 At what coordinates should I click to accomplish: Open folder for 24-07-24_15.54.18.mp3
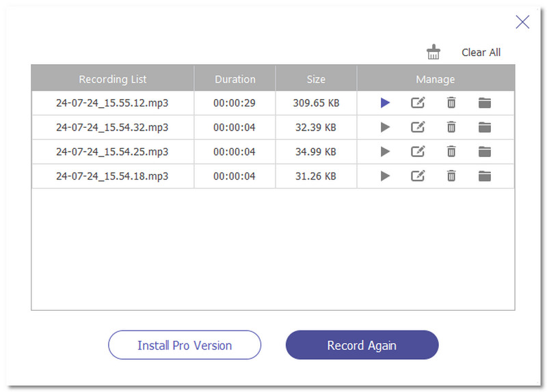[485, 176]
